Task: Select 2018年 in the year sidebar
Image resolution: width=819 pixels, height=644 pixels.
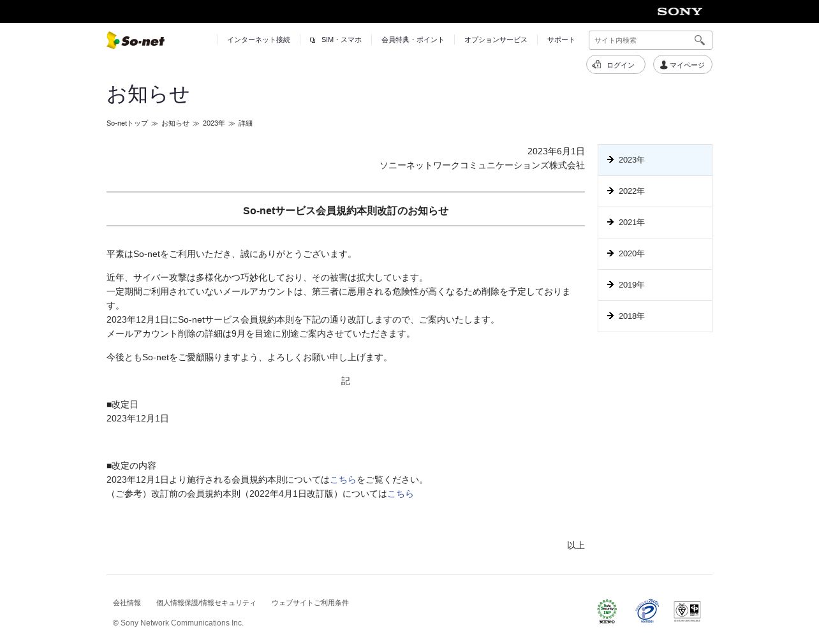Action: [655, 316]
